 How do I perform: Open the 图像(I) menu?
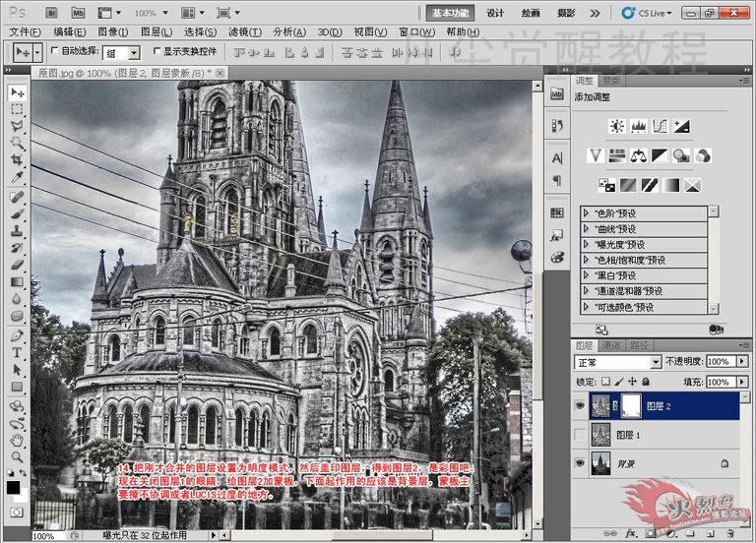click(113, 32)
